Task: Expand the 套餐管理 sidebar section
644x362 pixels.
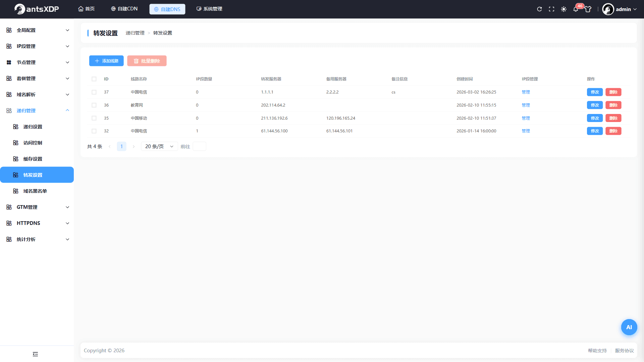Action: click(x=37, y=78)
